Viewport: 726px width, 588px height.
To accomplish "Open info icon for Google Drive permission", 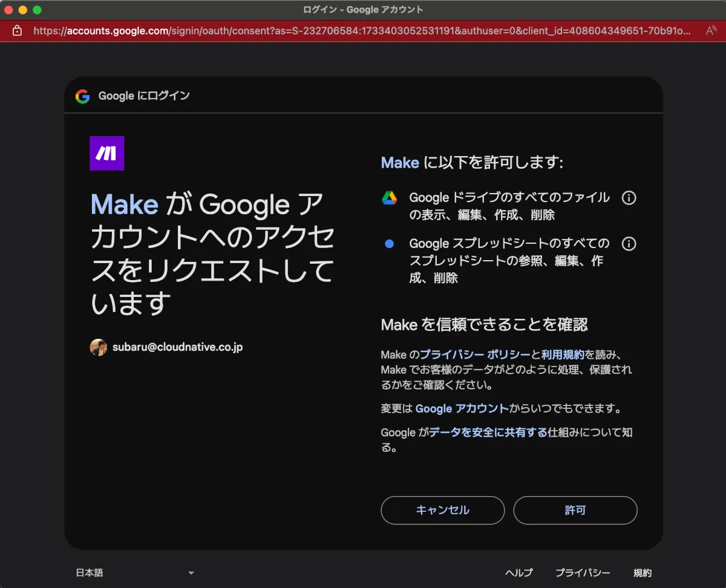I will pos(629,198).
